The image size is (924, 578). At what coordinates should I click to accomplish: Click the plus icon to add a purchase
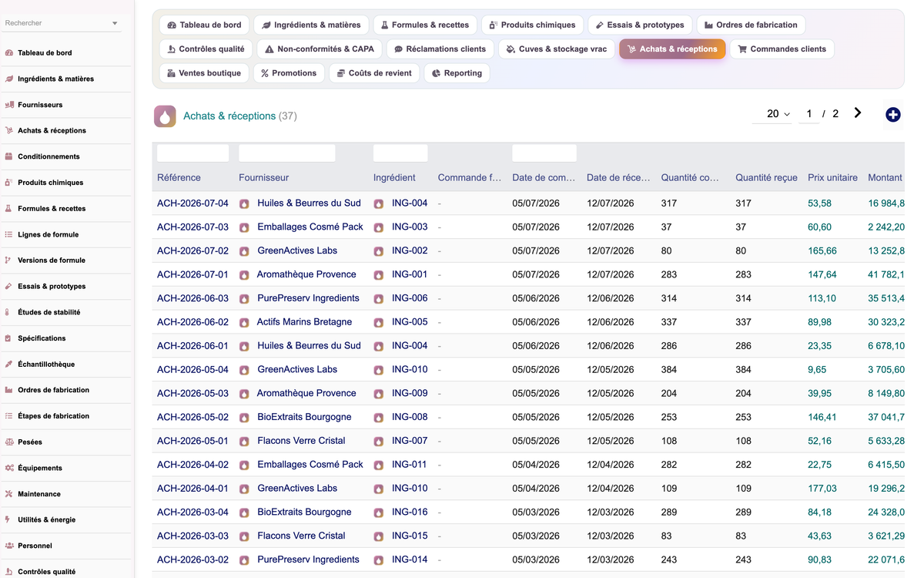(893, 115)
